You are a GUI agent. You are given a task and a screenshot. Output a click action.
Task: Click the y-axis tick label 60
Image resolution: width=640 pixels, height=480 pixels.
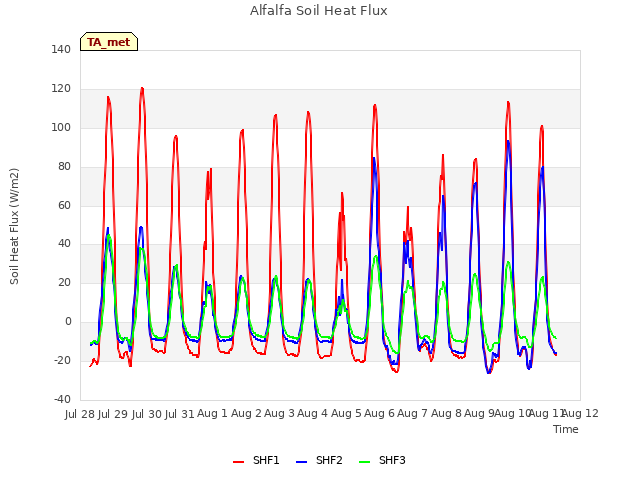pyautogui.click(x=64, y=205)
